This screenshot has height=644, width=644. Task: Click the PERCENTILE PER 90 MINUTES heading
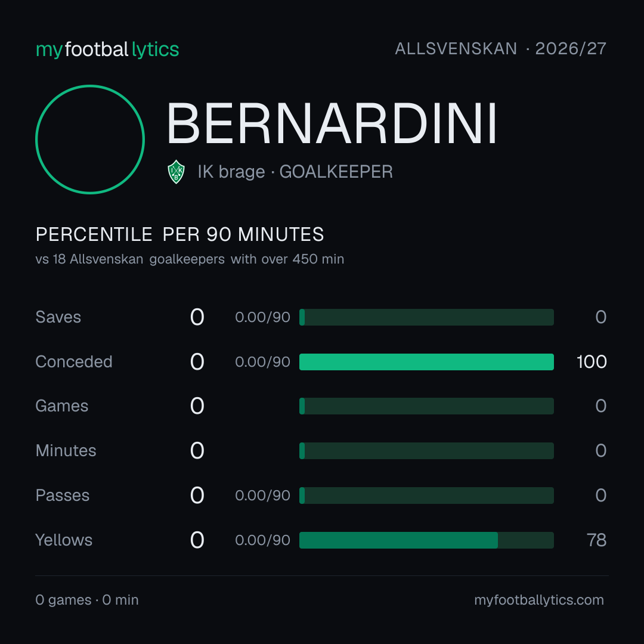tap(179, 234)
